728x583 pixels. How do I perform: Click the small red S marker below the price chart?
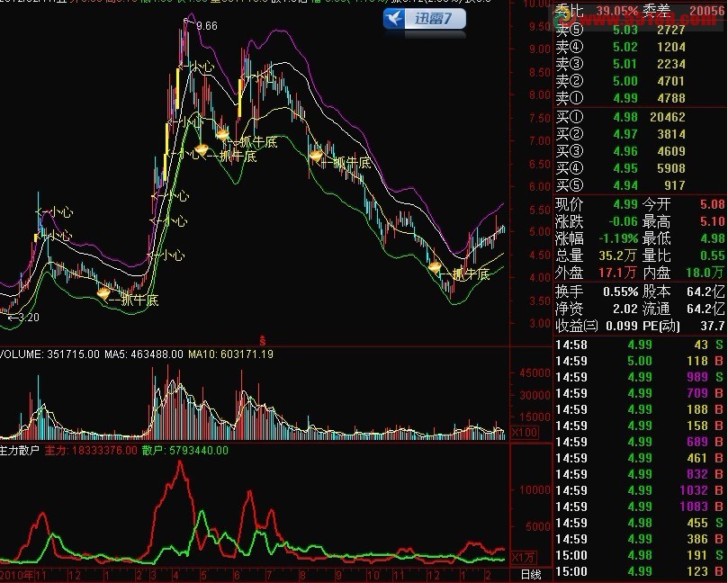coord(263,341)
